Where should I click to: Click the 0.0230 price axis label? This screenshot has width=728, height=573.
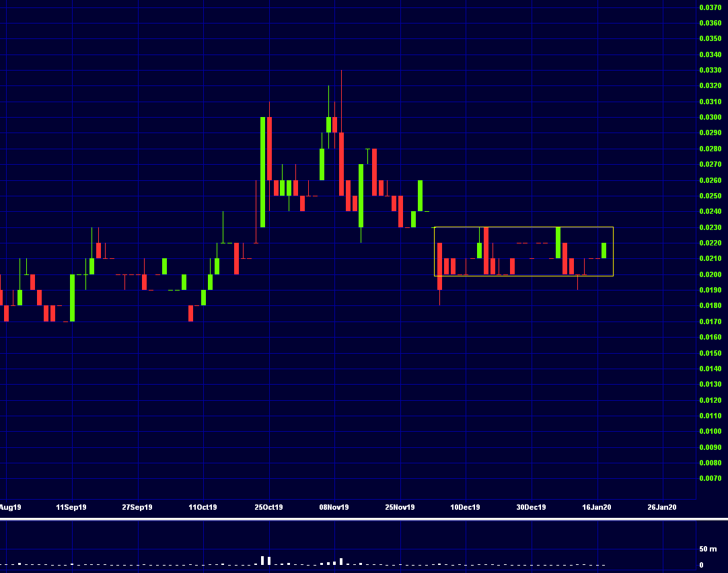(711, 228)
